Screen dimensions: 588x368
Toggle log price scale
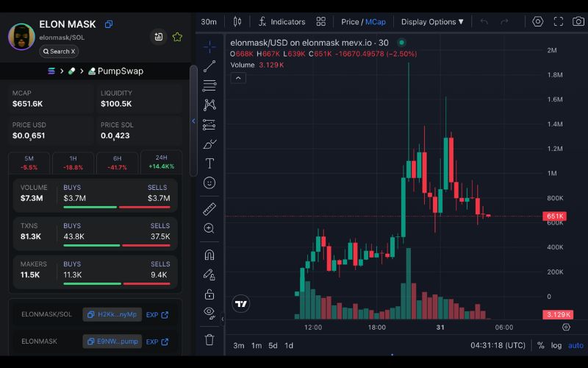[x=556, y=345]
